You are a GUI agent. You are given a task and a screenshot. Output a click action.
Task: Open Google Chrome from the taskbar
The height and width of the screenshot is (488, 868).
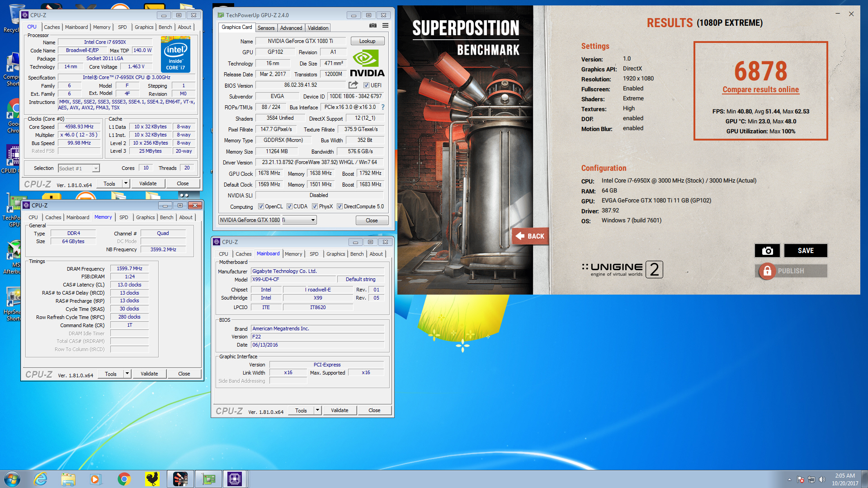[124, 479]
